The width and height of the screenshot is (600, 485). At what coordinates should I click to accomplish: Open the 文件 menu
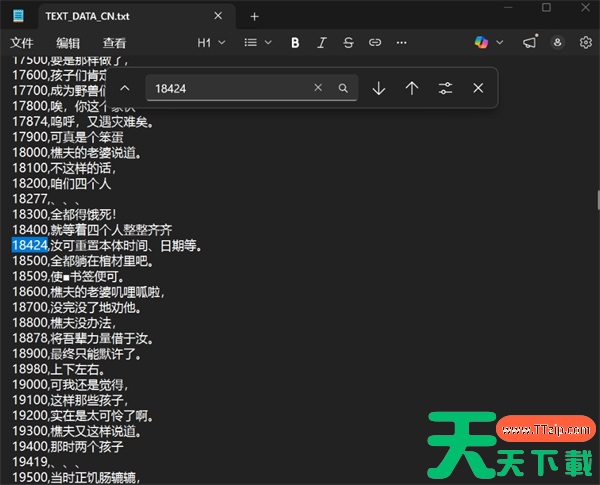(x=22, y=43)
